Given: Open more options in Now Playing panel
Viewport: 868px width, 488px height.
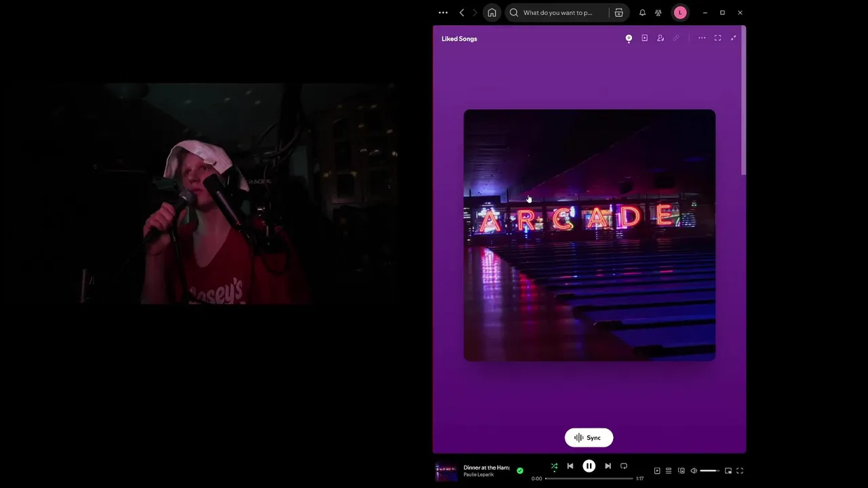Looking at the screenshot, I should (702, 38).
